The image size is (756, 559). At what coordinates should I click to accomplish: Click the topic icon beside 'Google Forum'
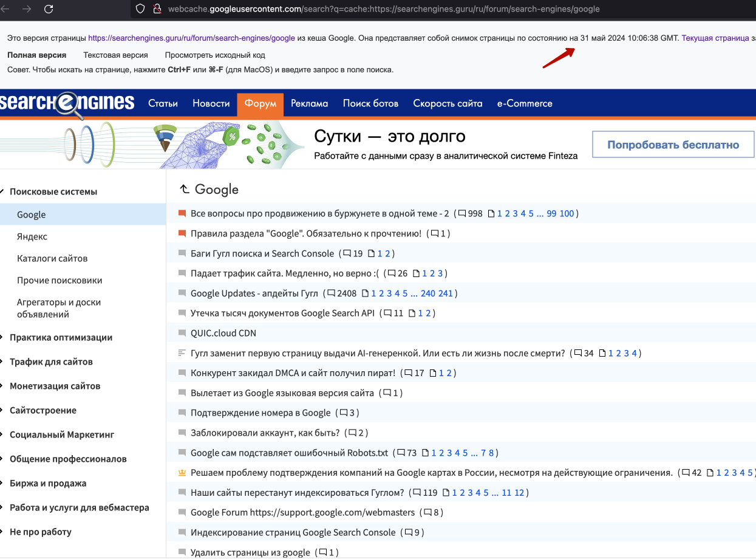click(182, 513)
